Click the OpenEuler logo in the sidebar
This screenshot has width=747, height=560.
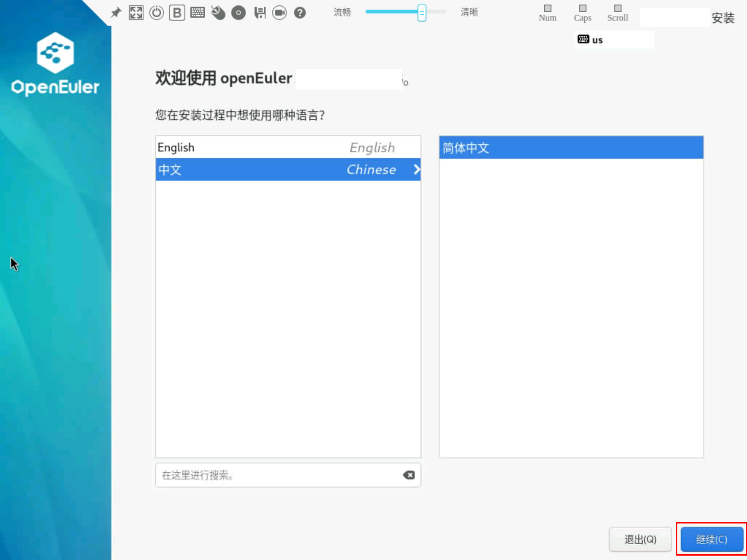[x=56, y=64]
